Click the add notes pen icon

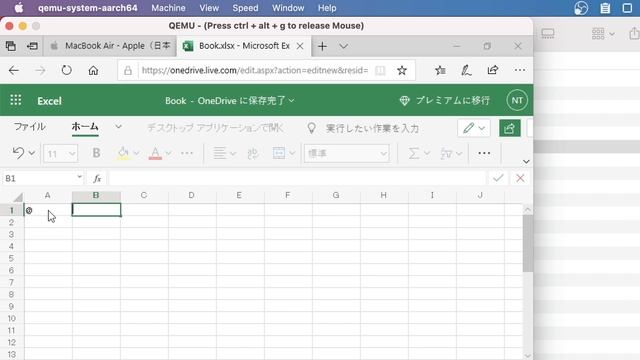[466, 70]
